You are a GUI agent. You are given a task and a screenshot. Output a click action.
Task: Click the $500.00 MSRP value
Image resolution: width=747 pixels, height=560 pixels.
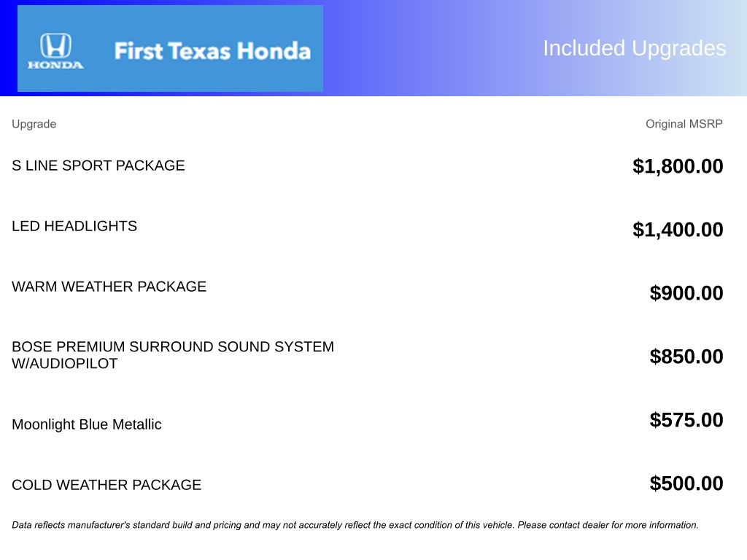[686, 483]
